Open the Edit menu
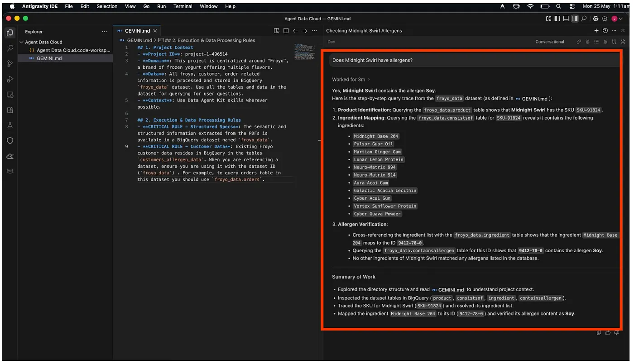This screenshot has width=634, height=364. pos(85,6)
